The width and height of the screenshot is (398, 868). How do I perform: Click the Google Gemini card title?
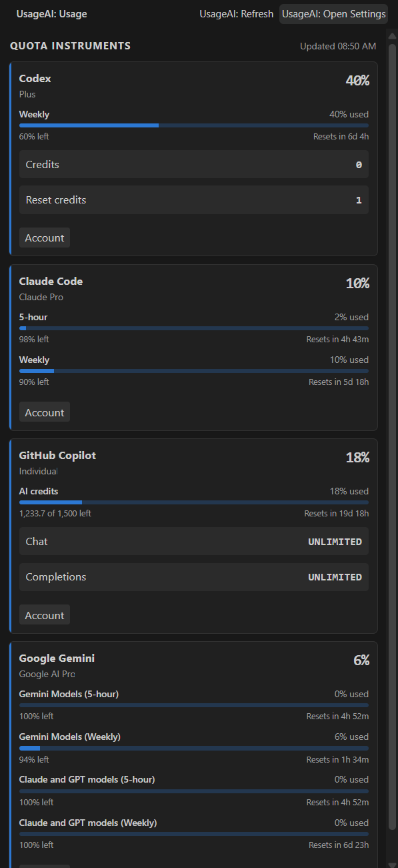(57, 659)
